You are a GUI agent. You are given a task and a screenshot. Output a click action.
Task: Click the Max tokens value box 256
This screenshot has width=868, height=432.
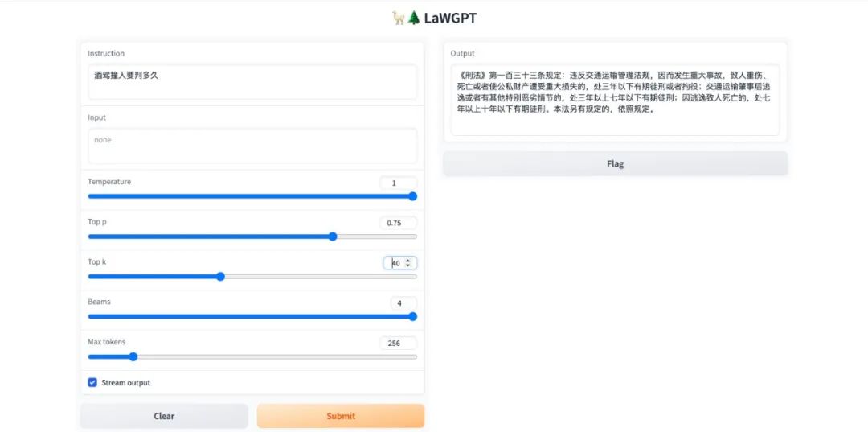point(399,344)
